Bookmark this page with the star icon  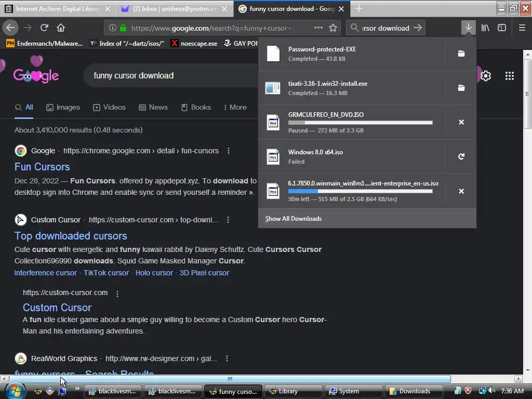tap(333, 28)
